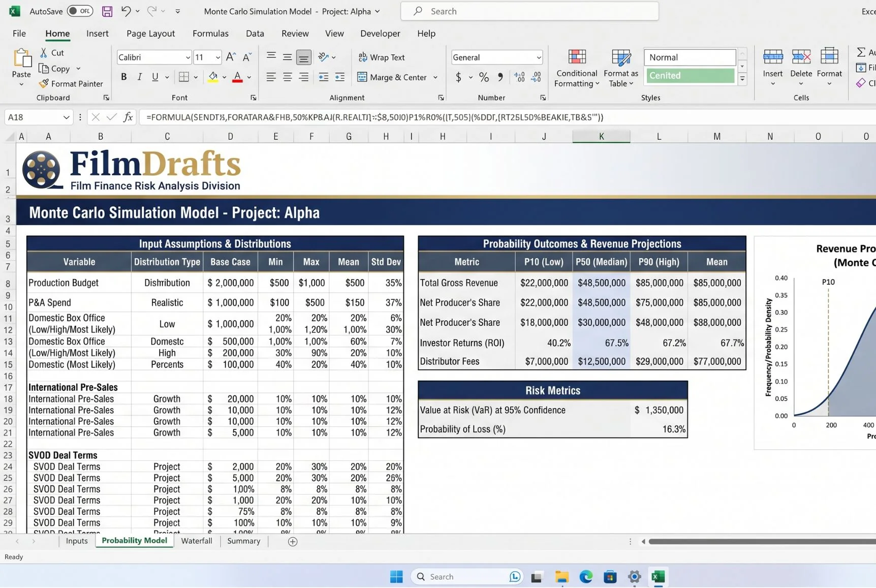Click the Orientation text angle icon

tap(324, 57)
